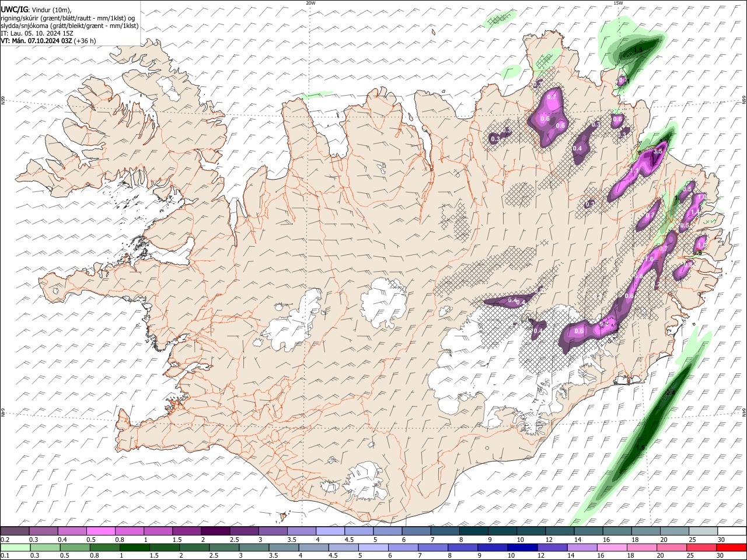This screenshot has width=747, height=560.
Task: Pick green-scale swatch between 0.3 and 0.5
Action: tap(45, 547)
